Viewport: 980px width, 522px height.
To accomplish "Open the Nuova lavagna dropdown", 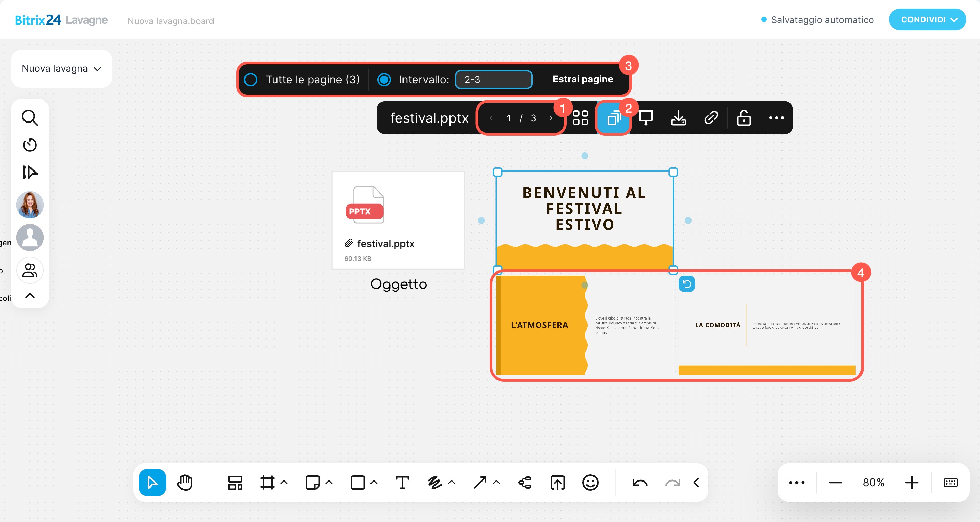I will coord(62,69).
